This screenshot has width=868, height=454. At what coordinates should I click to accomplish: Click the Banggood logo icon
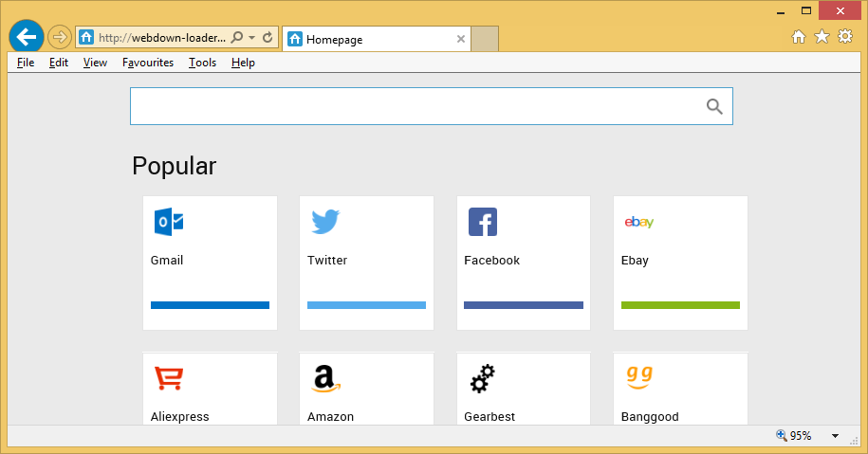639,377
